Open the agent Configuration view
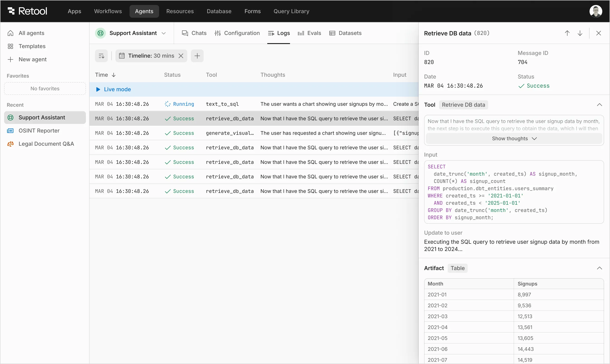Image resolution: width=610 pixels, height=364 pixels. point(237,33)
